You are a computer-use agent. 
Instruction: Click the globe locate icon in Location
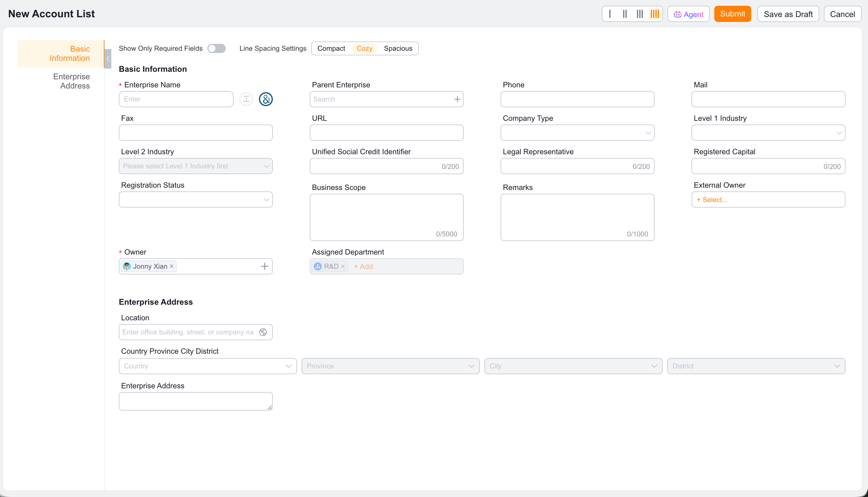coord(263,332)
